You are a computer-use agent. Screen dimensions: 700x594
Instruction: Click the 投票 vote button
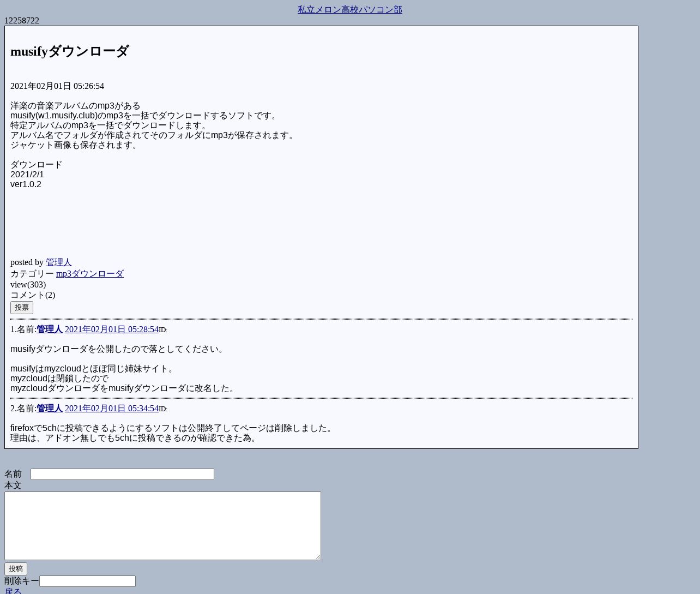click(x=22, y=308)
